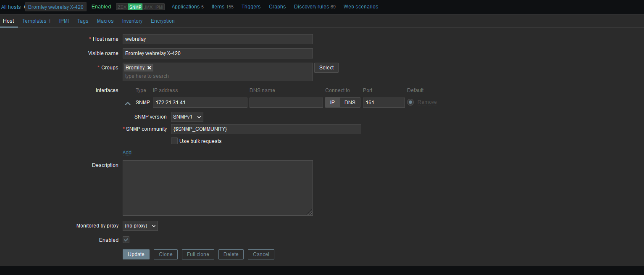
Task: Click the Add interface link
Action: coord(127,153)
